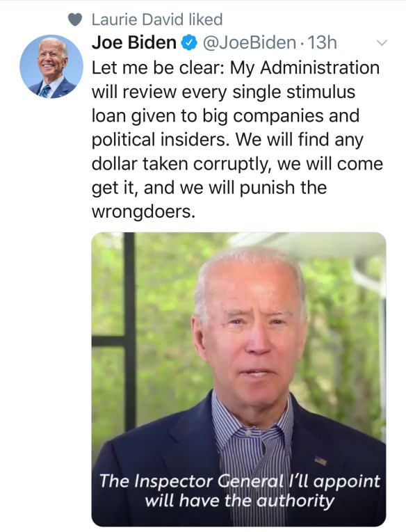Click the flag lapel pin in the video
406x532 pixels.
[320, 461]
